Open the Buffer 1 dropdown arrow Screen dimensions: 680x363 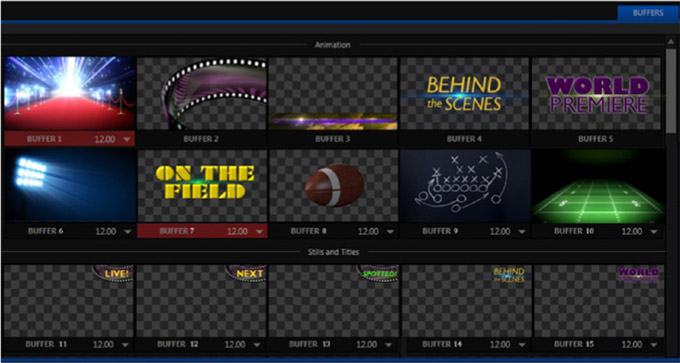click(127, 140)
